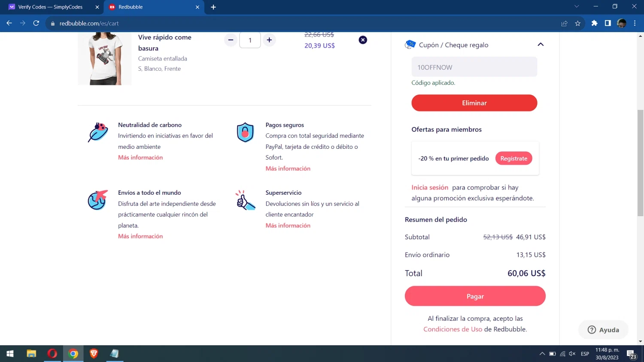Click the coupon tag icon
Screen dimensions: 644x362
pyautogui.click(x=410, y=45)
